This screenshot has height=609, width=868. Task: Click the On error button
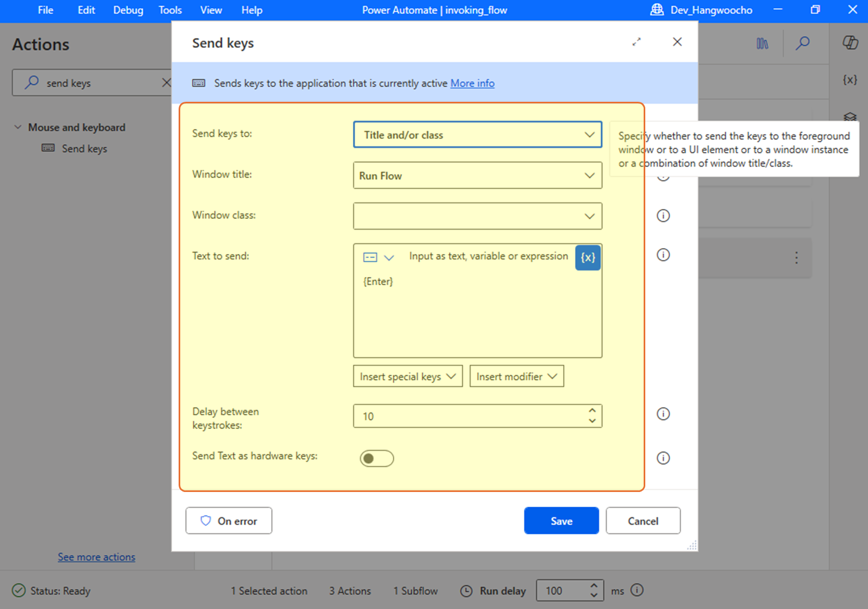pos(229,521)
